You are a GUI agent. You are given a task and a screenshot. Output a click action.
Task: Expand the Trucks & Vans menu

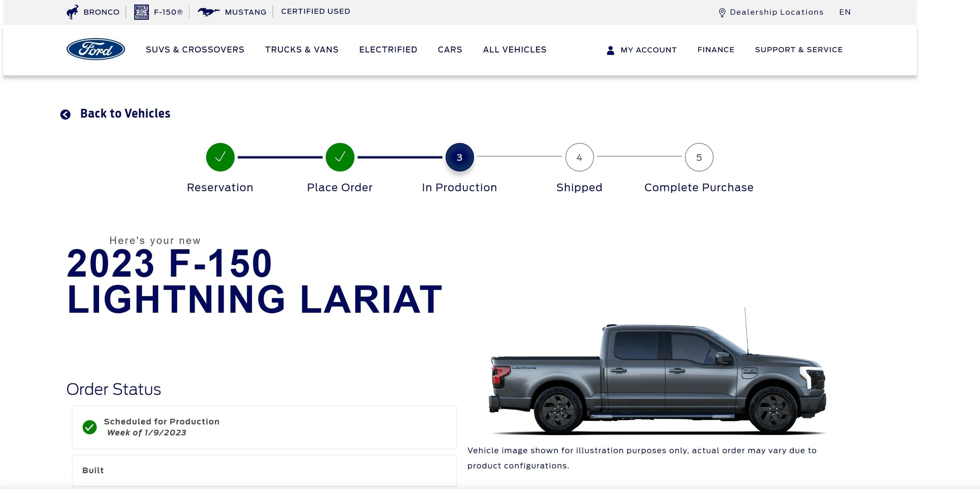[x=302, y=50]
